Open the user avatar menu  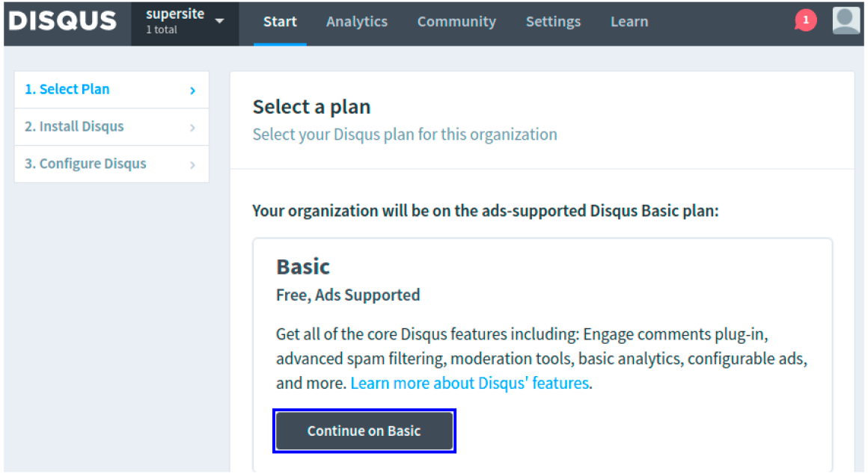846,20
